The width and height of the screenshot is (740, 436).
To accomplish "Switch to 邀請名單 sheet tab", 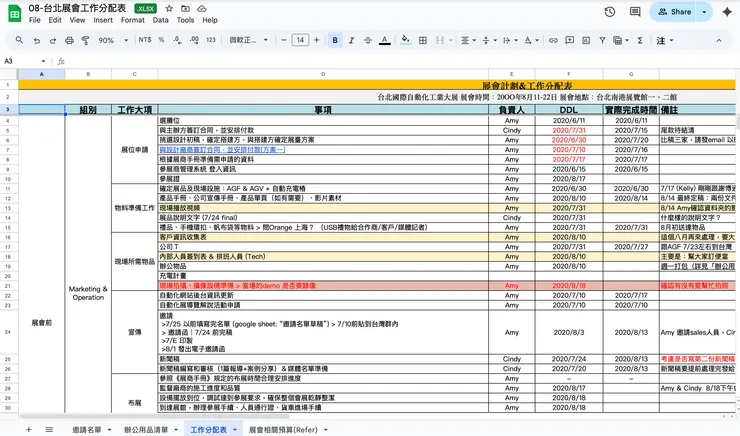I will tap(87, 430).
